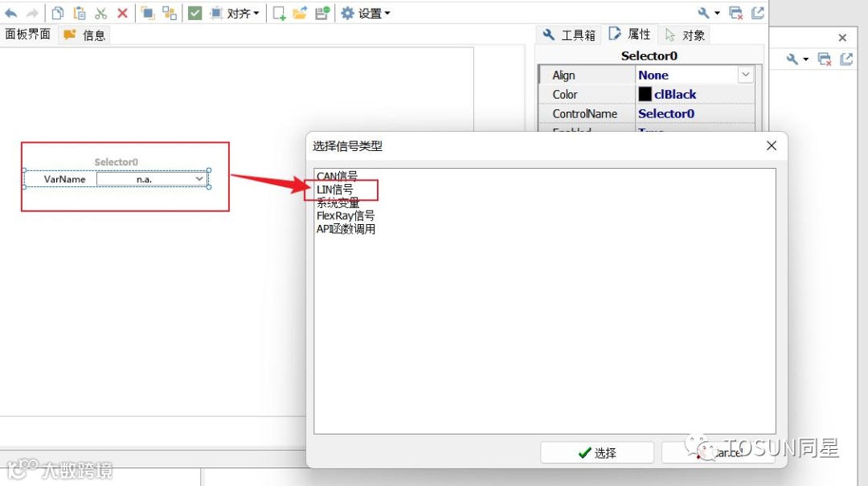Click close-window icon in right-side window
The height and width of the screenshot is (486, 868).
click(x=825, y=59)
